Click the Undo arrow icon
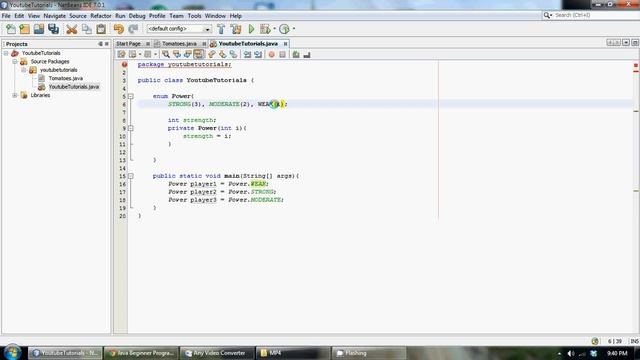 pyautogui.click(x=118, y=29)
